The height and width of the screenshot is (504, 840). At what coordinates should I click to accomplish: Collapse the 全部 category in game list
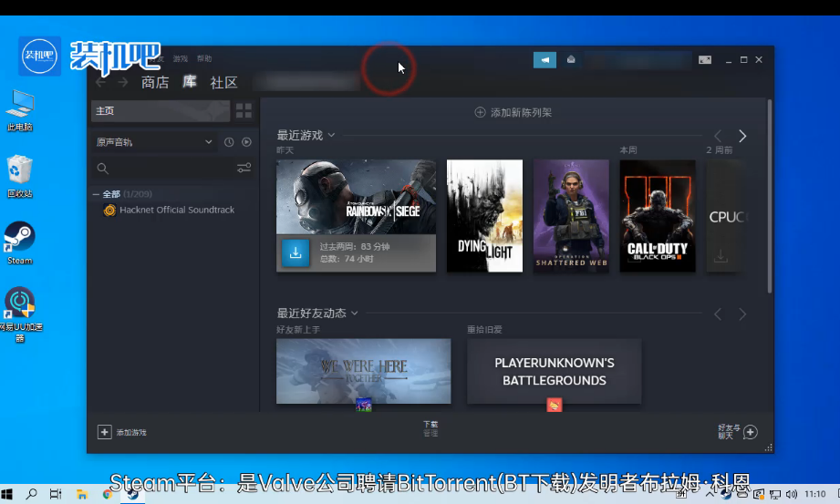pos(96,194)
